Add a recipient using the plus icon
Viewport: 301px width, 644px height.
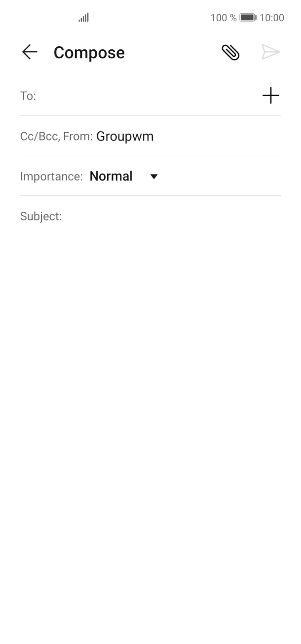(271, 96)
